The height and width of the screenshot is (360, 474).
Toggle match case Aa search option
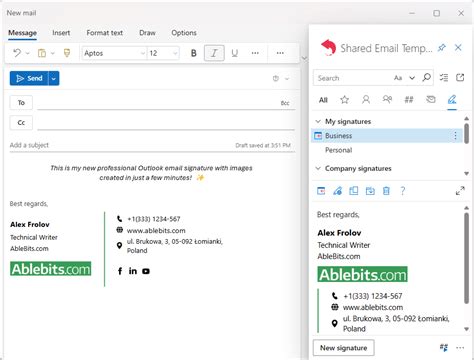point(398,78)
